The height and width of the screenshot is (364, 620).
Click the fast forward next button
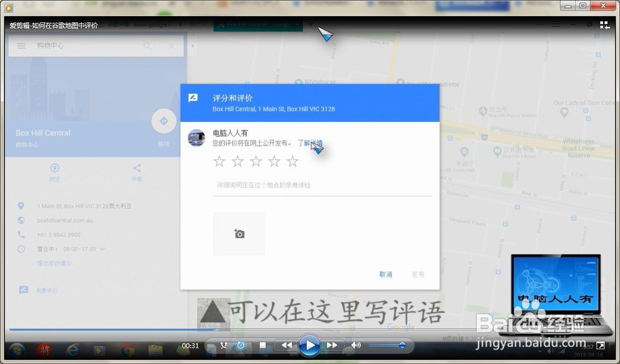332,345
